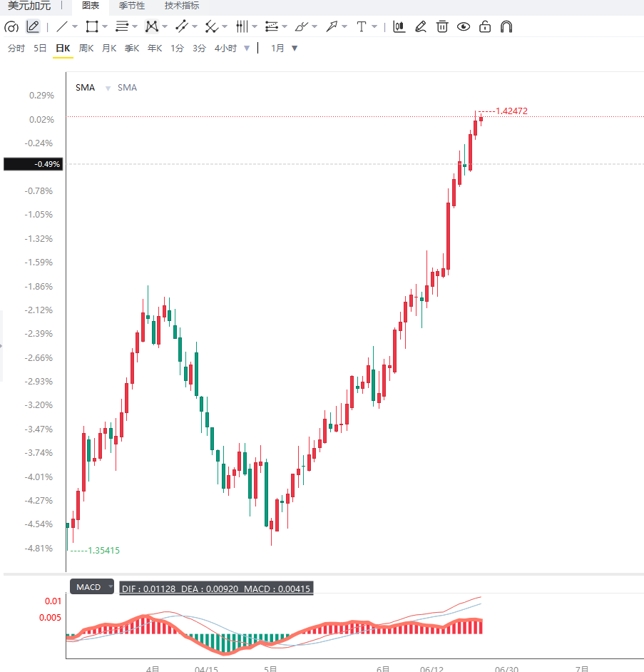
Task: Expand the line tool dropdown arrow
Action: [x=75, y=26]
